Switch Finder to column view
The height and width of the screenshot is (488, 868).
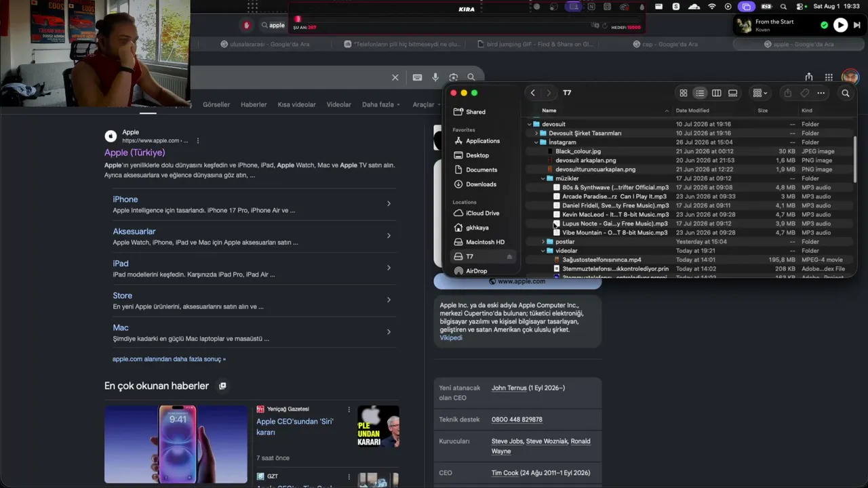716,93
